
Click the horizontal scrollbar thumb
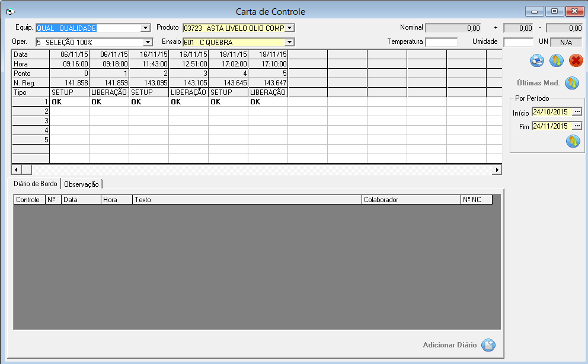(x=27, y=170)
